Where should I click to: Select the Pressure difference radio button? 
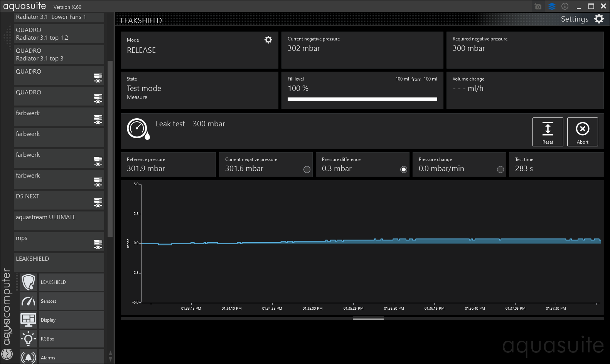[404, 169]
